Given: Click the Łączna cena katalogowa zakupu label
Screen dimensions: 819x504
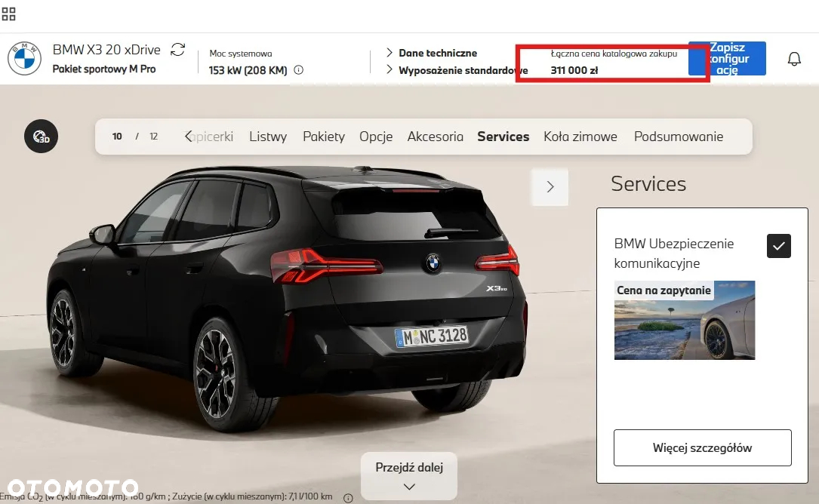Looking at the screenshot, I should 614,54.
